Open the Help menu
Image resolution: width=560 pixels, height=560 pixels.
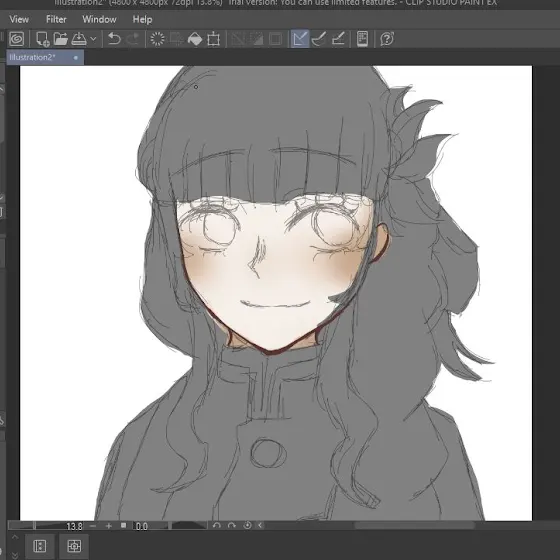(x=142, y=19)
